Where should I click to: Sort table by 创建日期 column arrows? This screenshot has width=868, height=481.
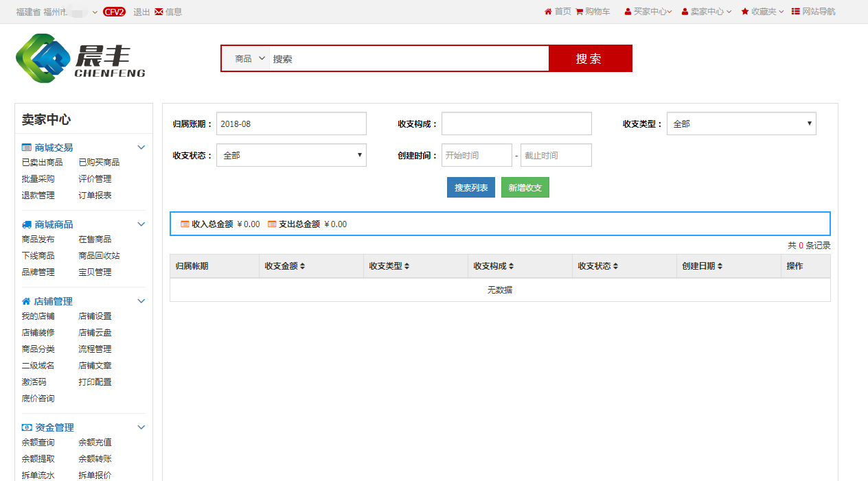(x=720, y=266)
